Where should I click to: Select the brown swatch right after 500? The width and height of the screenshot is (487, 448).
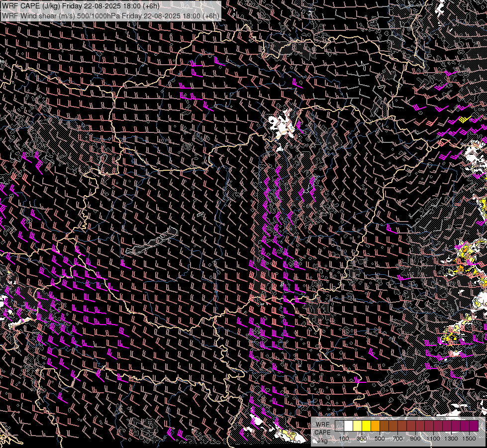pos(384,426)
